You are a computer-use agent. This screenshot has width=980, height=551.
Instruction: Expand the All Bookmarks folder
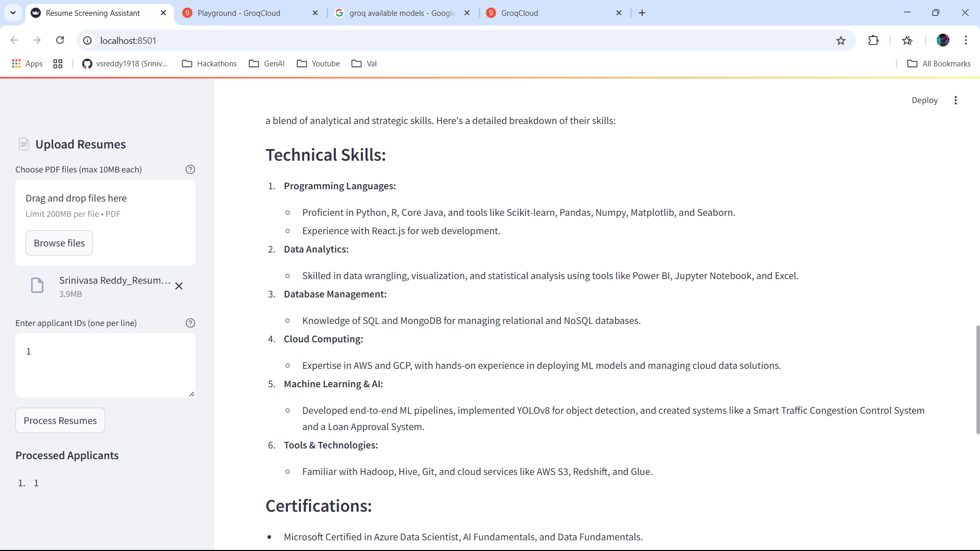(939, 64)
